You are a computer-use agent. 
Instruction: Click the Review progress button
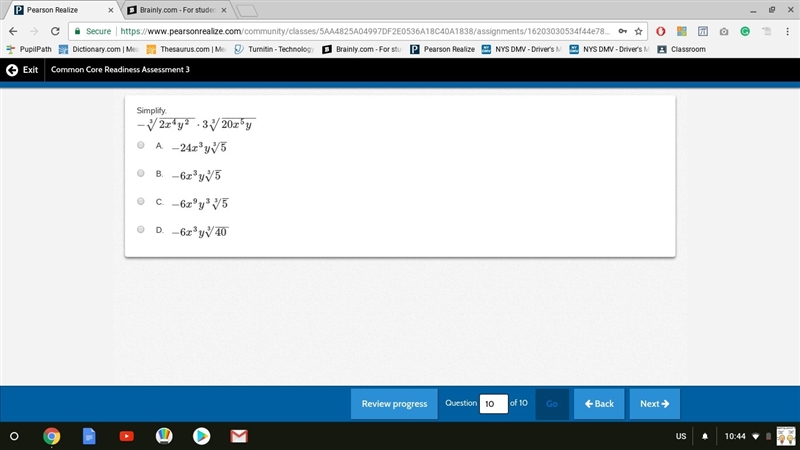point(394,404)
